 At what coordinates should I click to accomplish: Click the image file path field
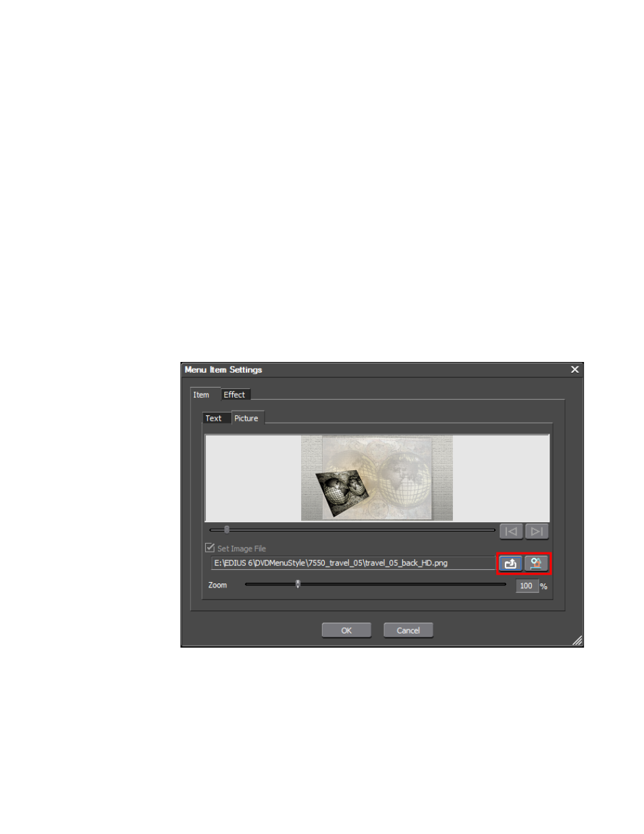click(353, 563)
